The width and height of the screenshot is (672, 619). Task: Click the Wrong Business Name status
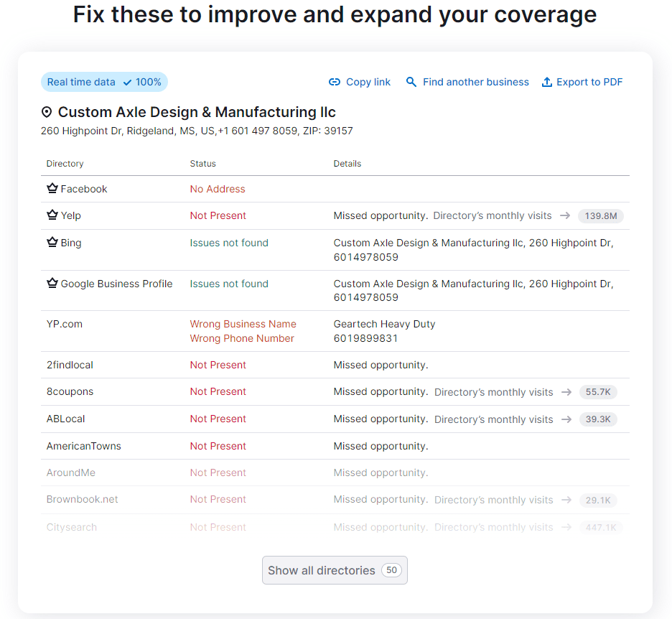pos(243,324)
